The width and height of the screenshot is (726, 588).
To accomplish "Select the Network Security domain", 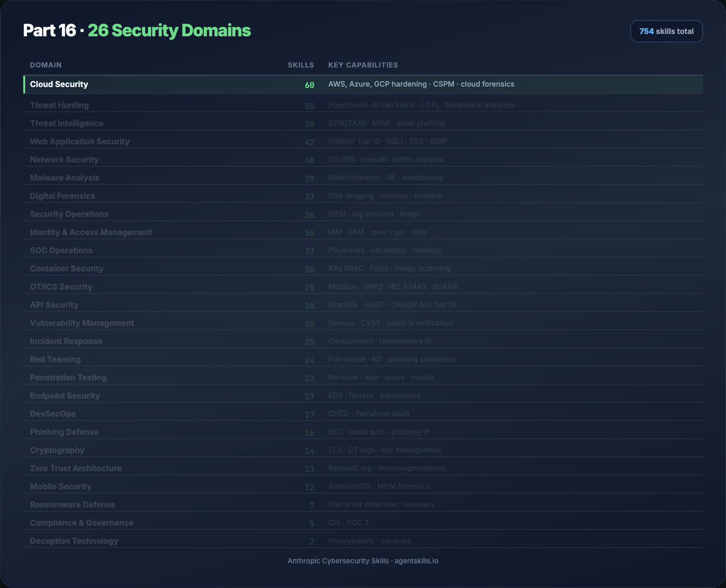I will pos(64,160).
